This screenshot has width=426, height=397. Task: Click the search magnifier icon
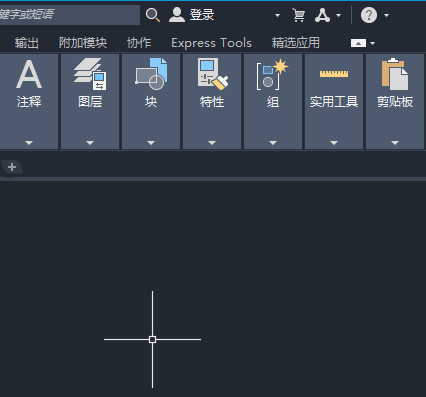tap(153, 15)
